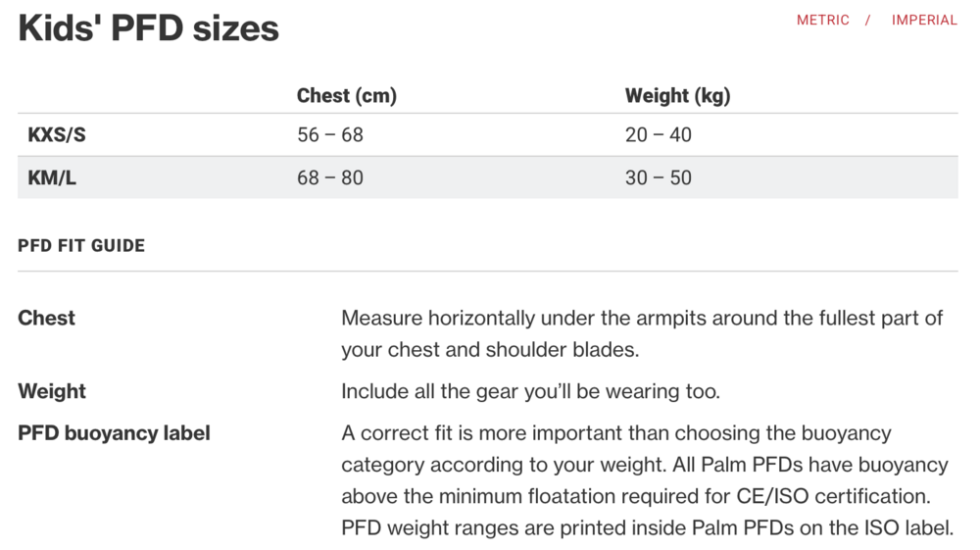Image resolution: width=980 pixels, height=550 pixels.
Task: Click the 30 – 50 weight value
Action: point(658,178)
